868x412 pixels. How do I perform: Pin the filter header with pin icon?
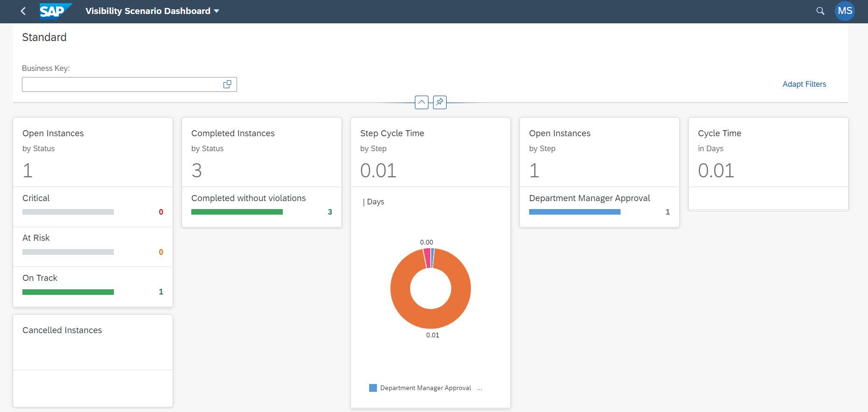440,102
